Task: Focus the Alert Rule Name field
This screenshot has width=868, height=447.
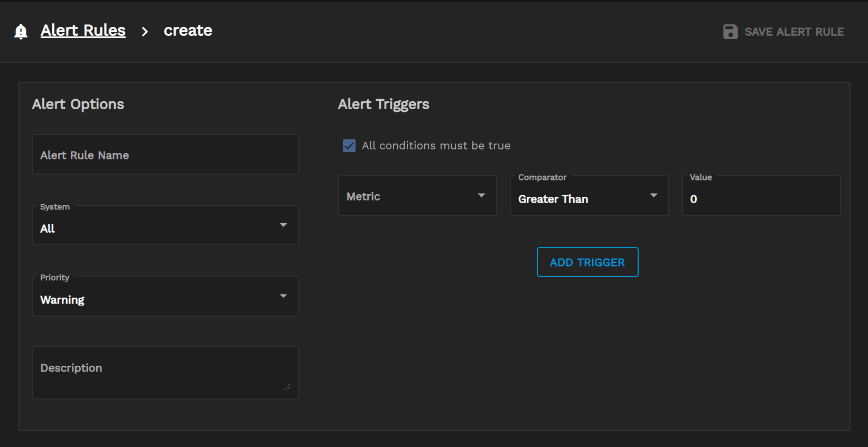Action: click(x=165, y=155)
